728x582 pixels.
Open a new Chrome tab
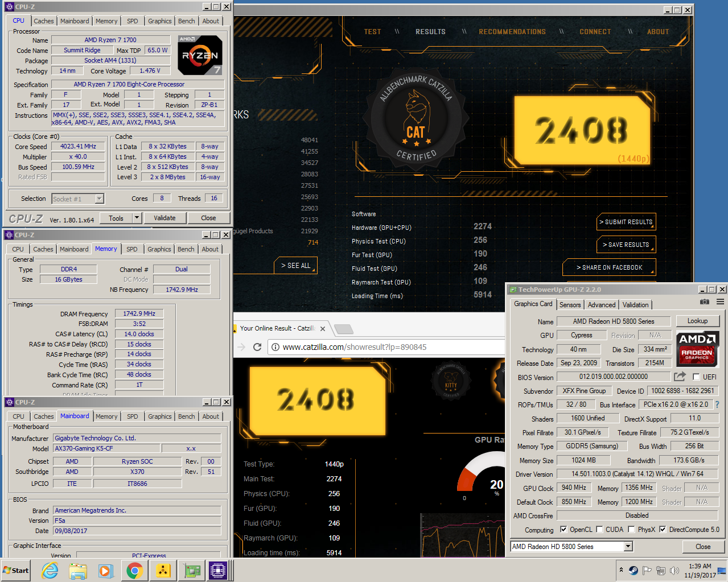tap(344, 329)
